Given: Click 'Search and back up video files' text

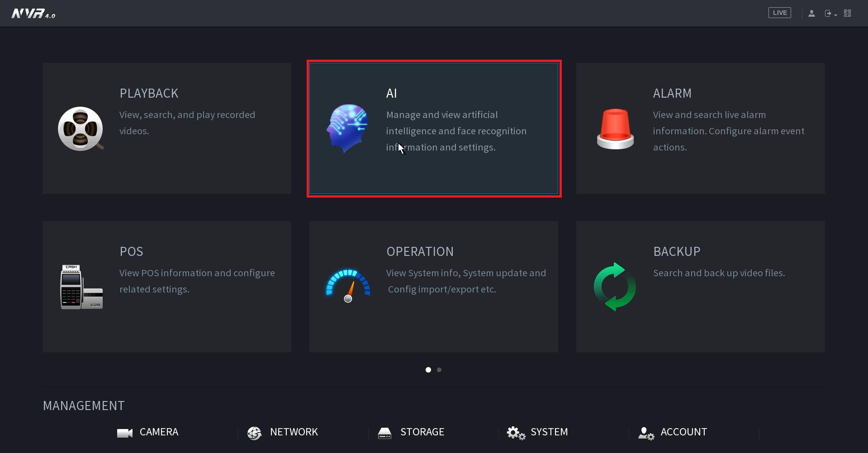Looking at the screenshot, I should pyautogui.click(x=719, y=273).
